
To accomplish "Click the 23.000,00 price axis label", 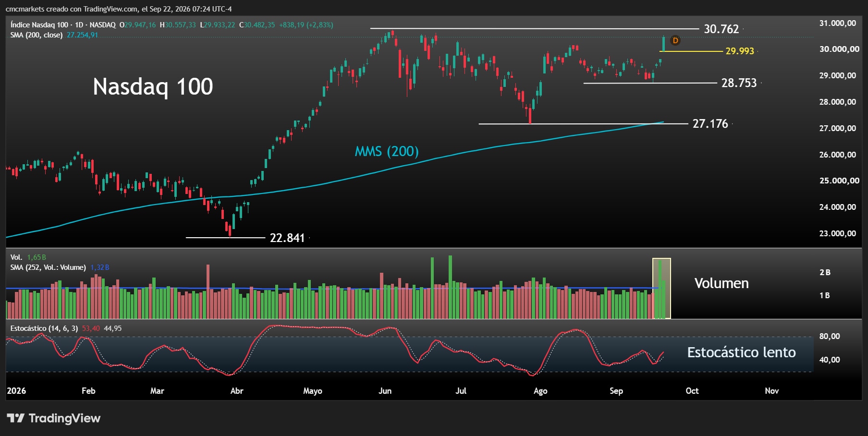I will (837, 233).
